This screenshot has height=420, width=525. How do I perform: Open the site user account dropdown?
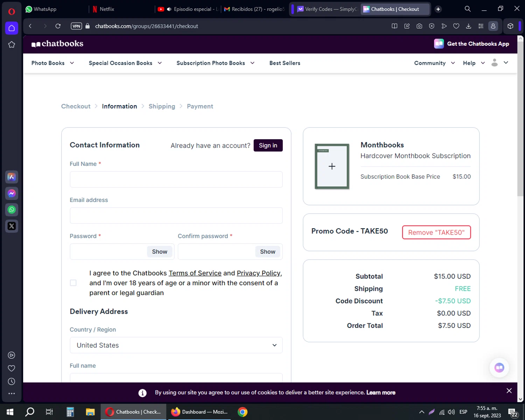[499, 63]
